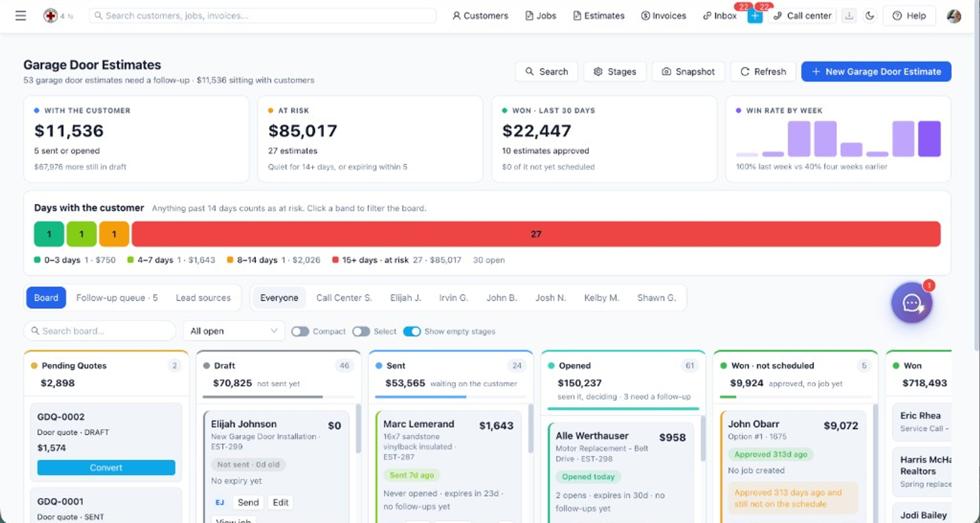Filter by the green 0–3 days band
The image size is (980, 523).
49,234
